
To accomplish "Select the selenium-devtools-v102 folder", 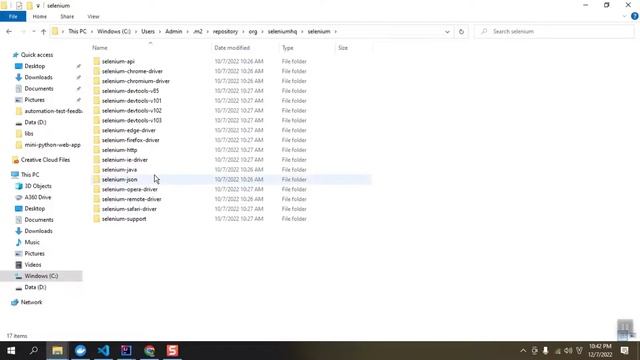I will [131, 110].
